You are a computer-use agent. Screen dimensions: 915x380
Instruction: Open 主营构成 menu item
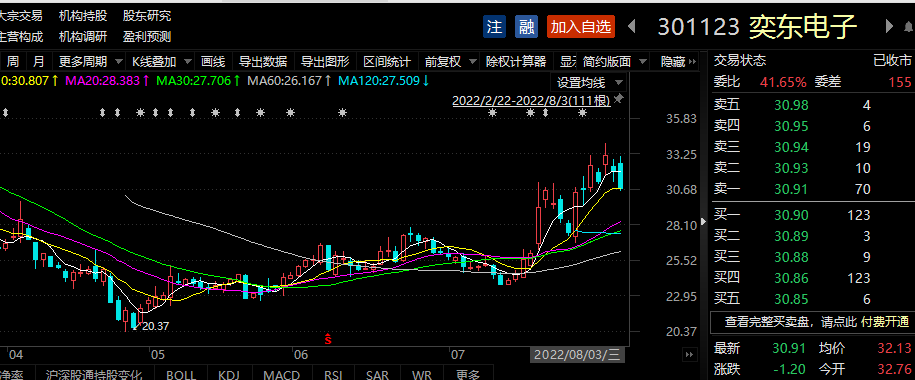[x=21, y=37]
